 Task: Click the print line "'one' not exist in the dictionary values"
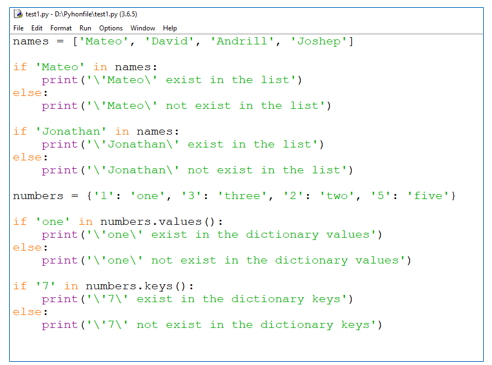click(227, 260)
